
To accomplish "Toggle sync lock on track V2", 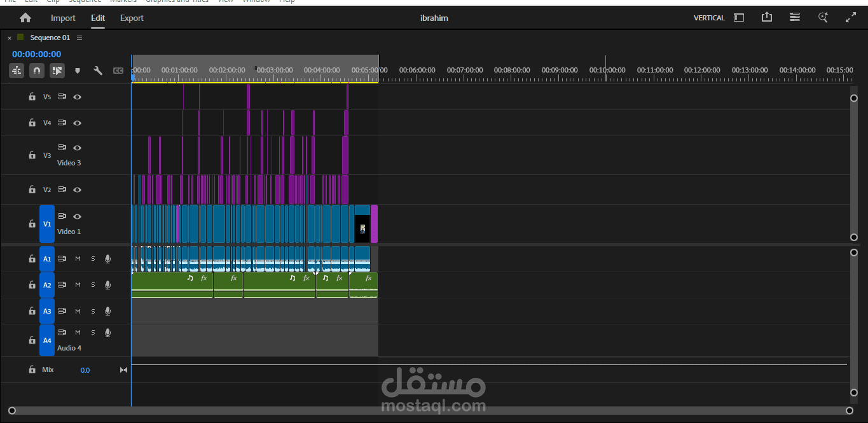I will [x=62, y=190].
